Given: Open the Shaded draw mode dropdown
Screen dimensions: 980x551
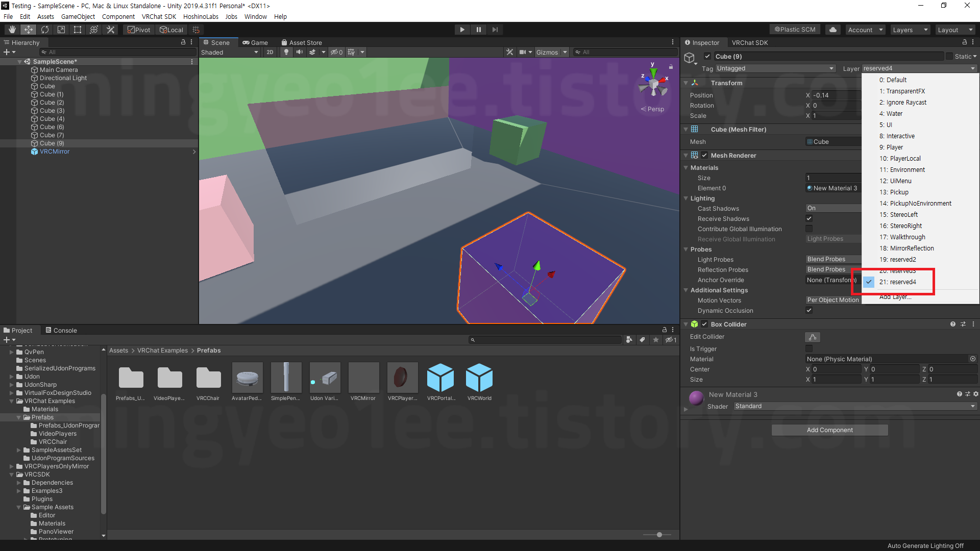Looking at the screenshot, I should [x=230, y=52].
